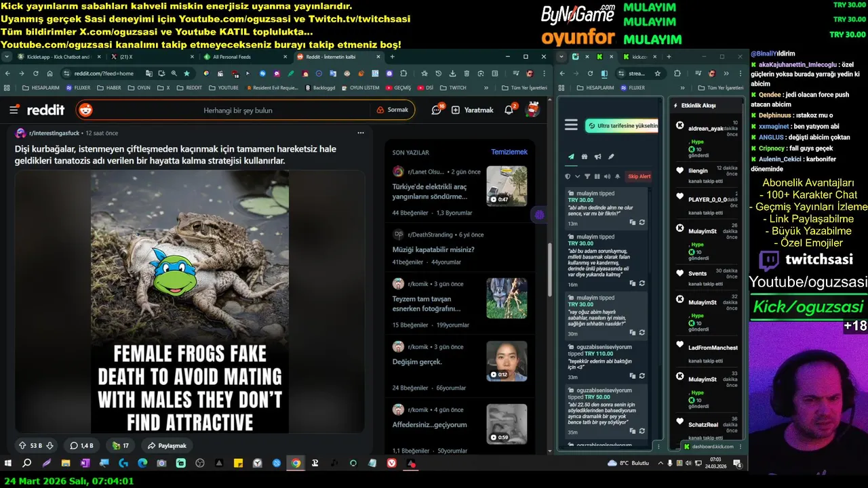Toggle the alert sound speaker icon
Screen dimensions: 868x488
click(x=607, y=176)
